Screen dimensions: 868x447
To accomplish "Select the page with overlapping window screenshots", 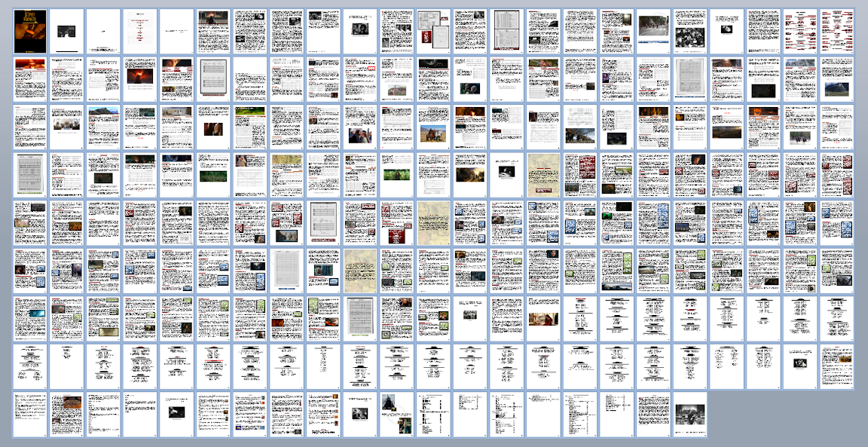I will 433,31.
